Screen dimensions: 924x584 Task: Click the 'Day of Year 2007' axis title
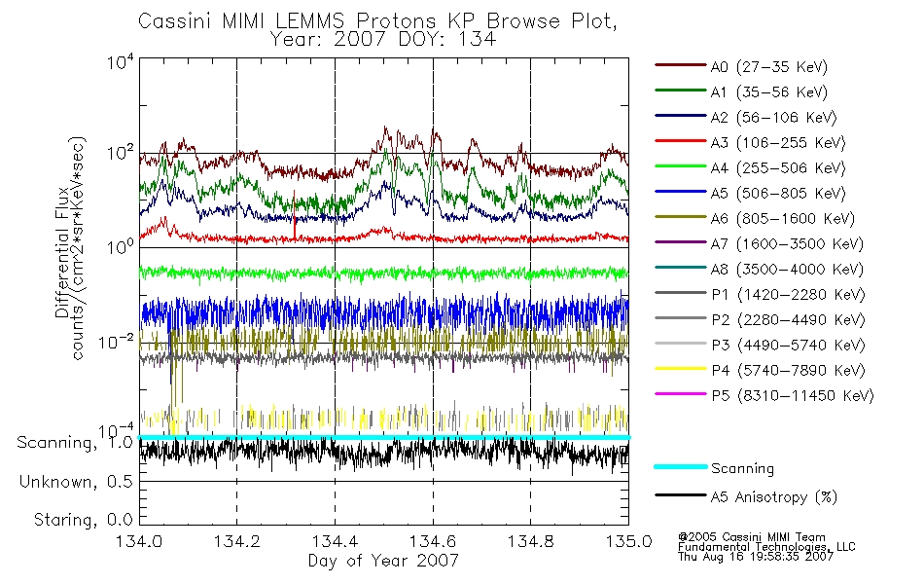click(383, 561)
